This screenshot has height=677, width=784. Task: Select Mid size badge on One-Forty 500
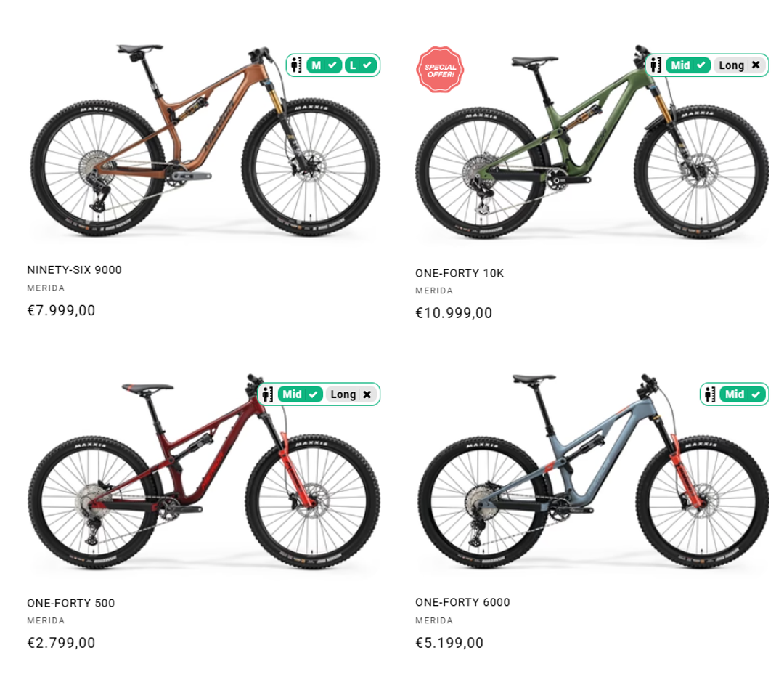[x=300, y=394]
